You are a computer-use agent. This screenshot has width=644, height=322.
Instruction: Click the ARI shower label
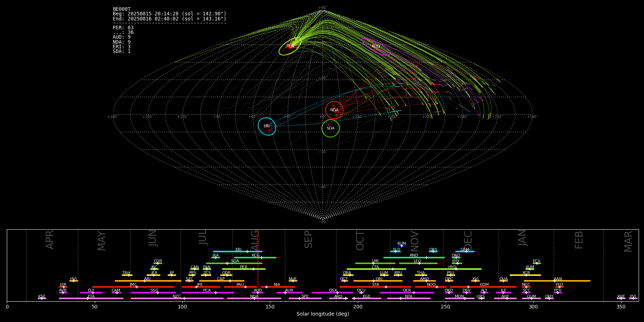[147, 279]
